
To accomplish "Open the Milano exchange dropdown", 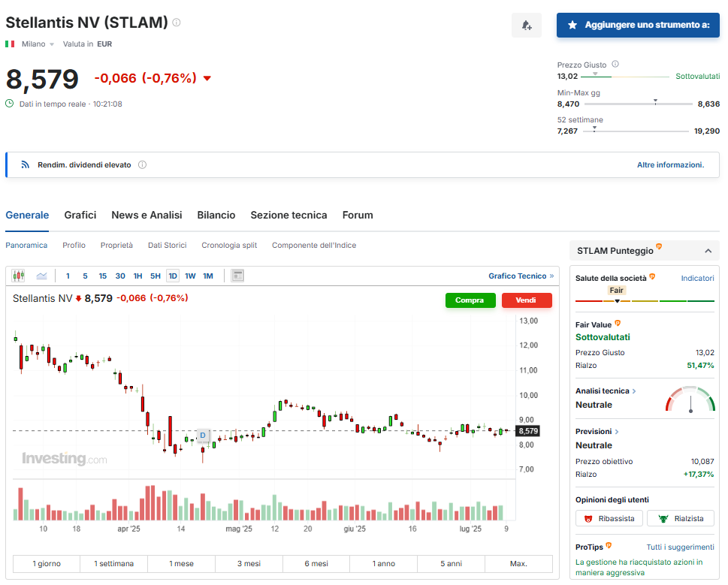I will click(x=38, y=44).
